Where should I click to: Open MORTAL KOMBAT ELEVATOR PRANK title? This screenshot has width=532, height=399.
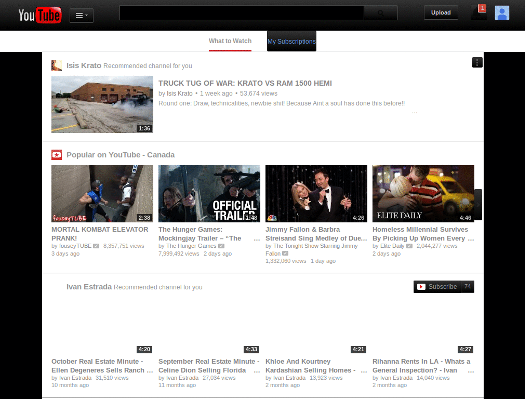click(x=100, y=234)
